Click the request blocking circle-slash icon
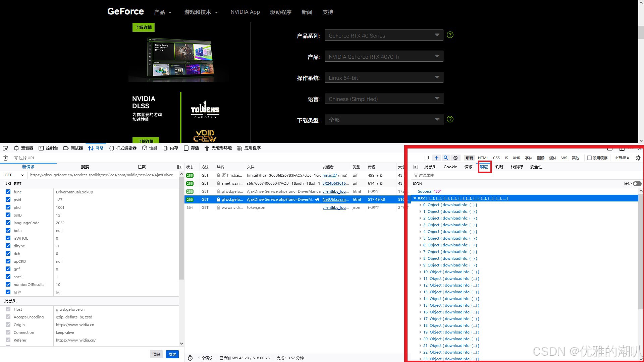The height and width of the screenshot is (362, 644). coord(455,158)
